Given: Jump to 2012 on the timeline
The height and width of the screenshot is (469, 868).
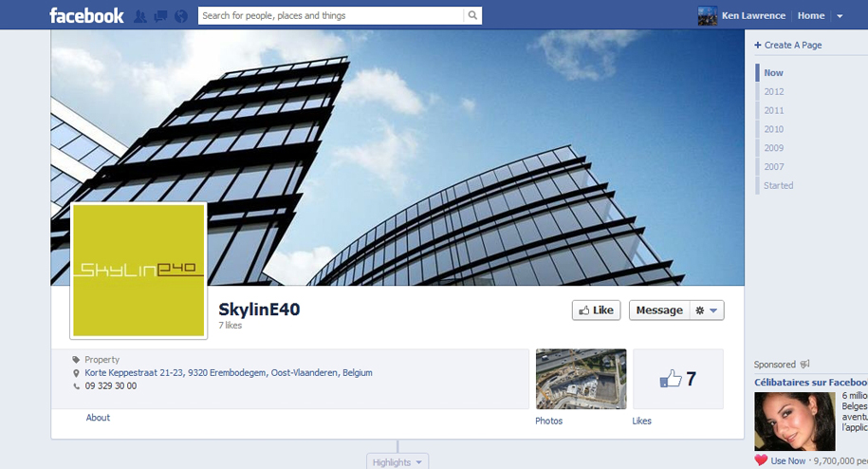Looking at the screenshot, I should (x=774, y=91).
